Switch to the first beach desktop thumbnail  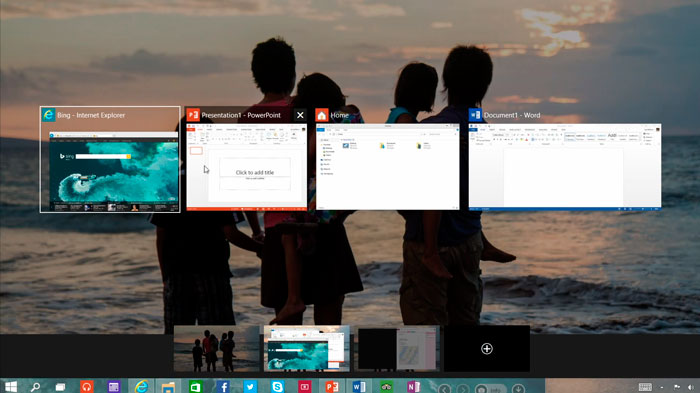(x=217, y=348)
